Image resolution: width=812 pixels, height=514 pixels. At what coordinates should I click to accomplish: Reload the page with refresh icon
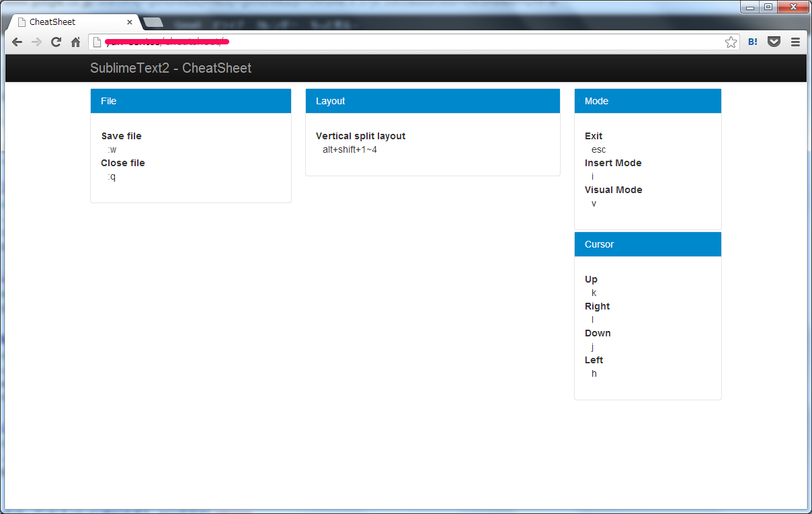point(56,42)
